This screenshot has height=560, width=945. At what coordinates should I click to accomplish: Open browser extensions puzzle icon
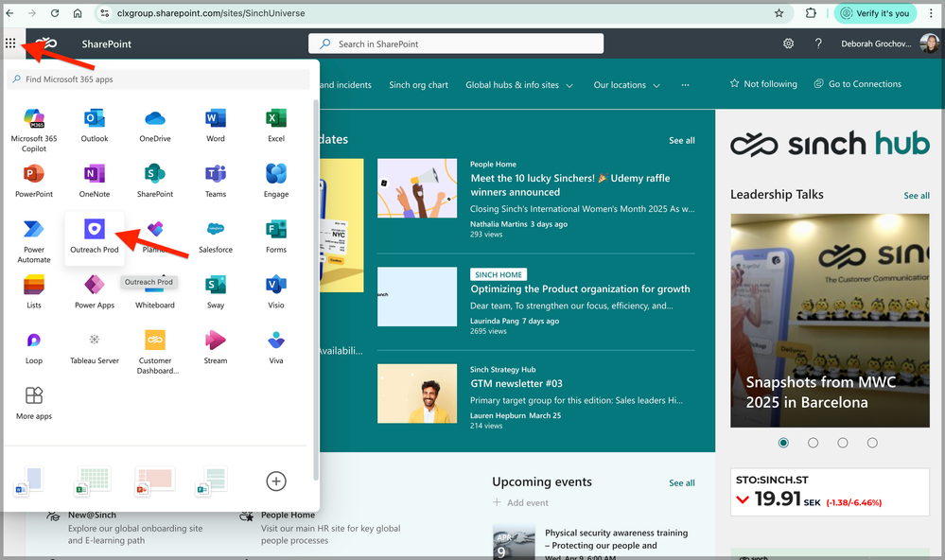811,13
